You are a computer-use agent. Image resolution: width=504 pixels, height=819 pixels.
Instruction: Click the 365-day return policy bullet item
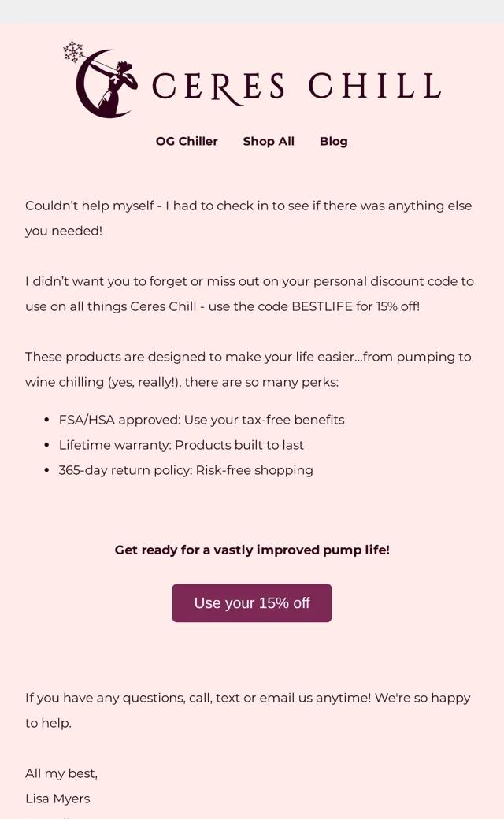(x=186, y=470)
